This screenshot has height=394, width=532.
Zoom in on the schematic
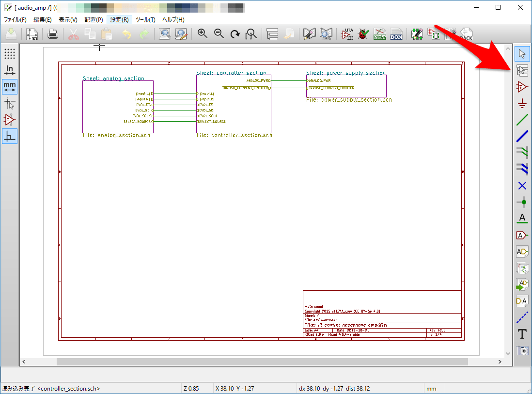pos(202,34)
